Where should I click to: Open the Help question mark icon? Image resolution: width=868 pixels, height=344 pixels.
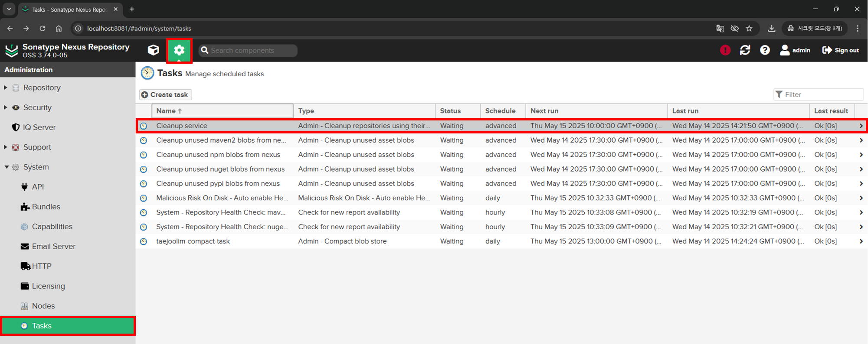pos(765,50)
